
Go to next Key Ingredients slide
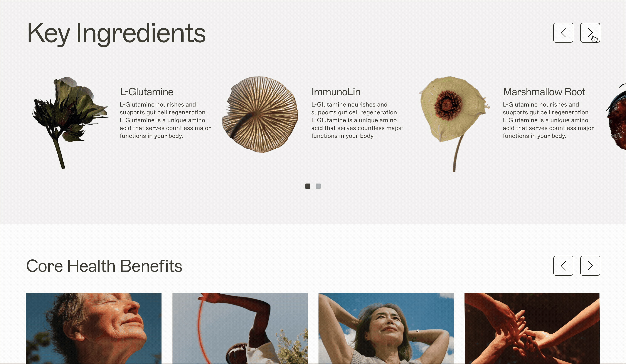(590, 32)
